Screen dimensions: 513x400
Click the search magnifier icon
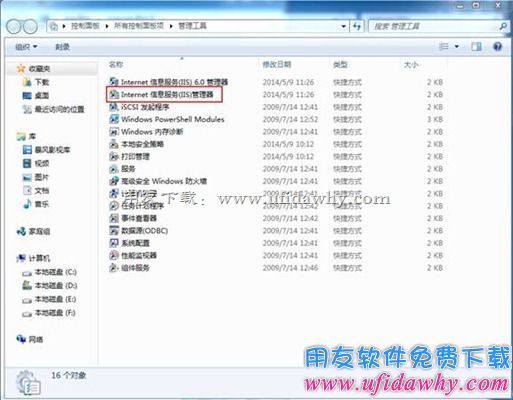pyautogui.click(x=503, y=26)
